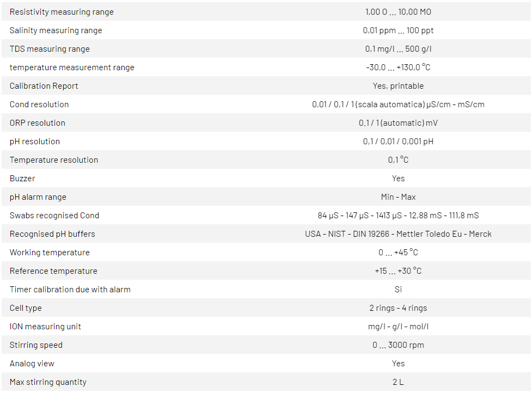The width and height of the screenshot is (532, 393).
Task: Select the recognised pH buffers list value
Action: pyautogui.click(x=398, y=234)
